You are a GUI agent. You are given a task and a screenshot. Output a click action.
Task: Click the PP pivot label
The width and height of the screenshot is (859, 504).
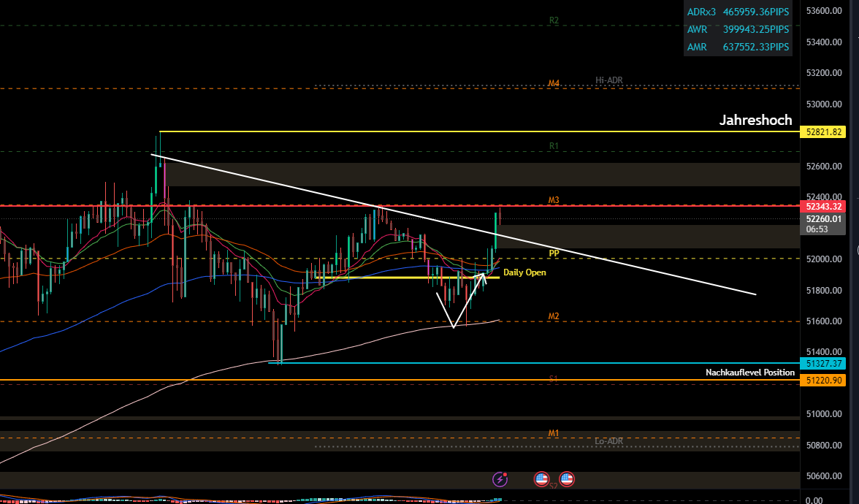554,253
